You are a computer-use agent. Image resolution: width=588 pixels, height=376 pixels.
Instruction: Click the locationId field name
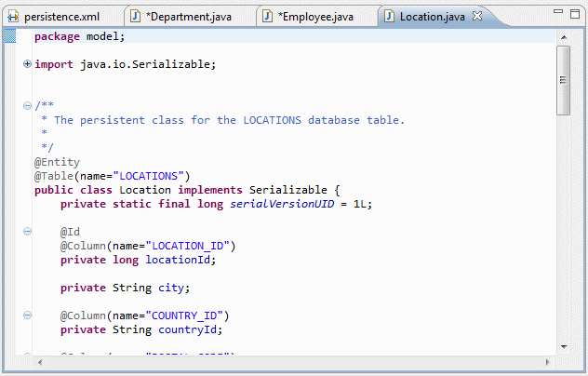178,260
